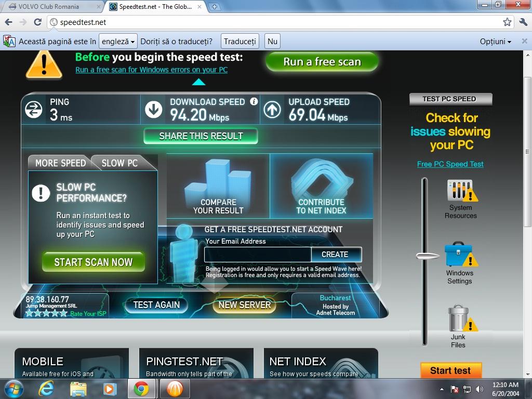The width and height of the screenshot is (532, 399).
Task: Select the MORE SPEED tab
Action: tap(60, 163)
